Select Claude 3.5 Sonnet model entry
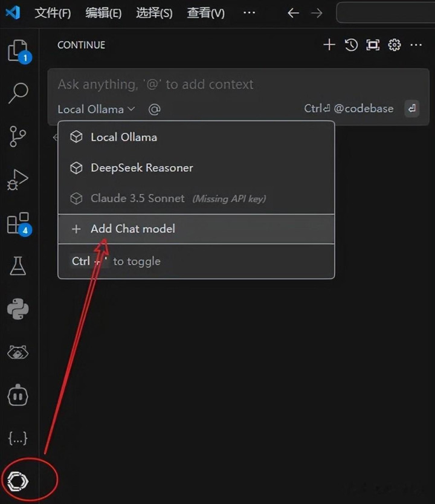Image resolution: width=435 pixels, height=504 pixels. point(196,198)
